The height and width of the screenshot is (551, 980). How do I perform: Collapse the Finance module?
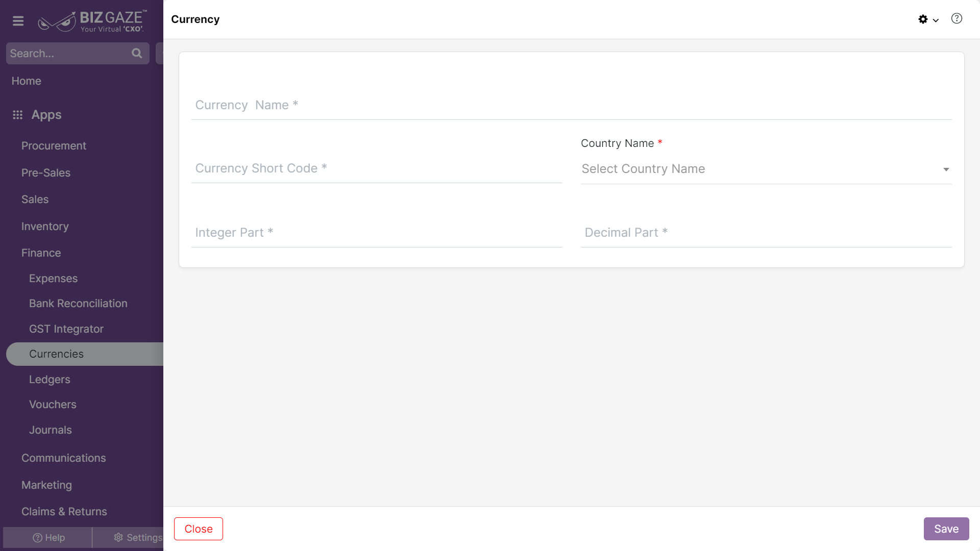pos(41,253)
